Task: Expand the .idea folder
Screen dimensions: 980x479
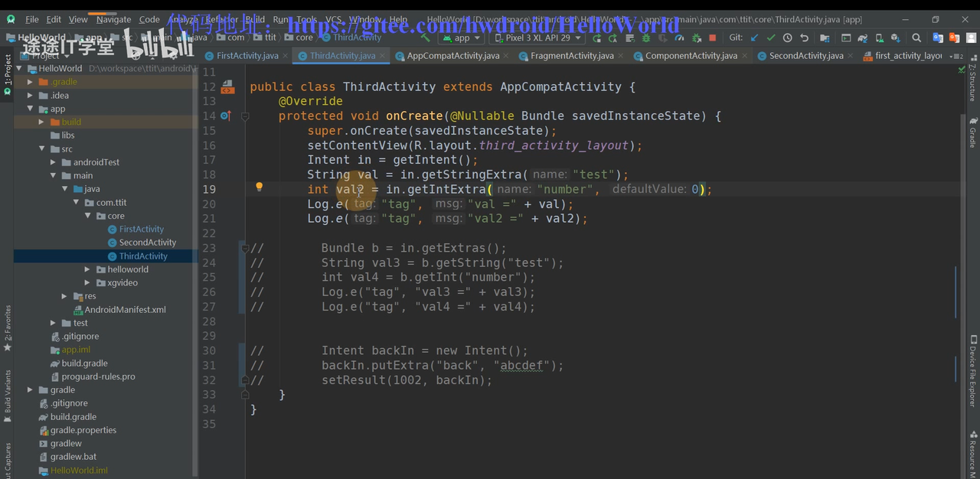Action: (x=31, y=96)
